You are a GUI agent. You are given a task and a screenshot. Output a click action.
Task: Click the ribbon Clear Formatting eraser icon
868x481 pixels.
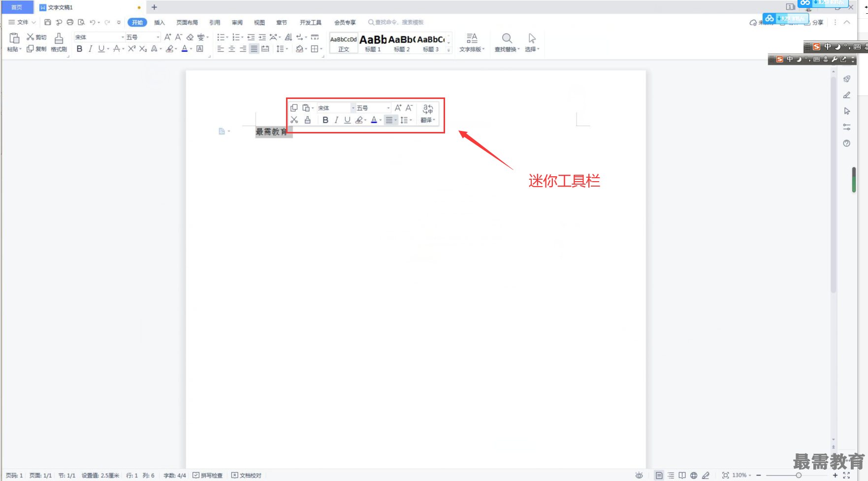click(190, 37)
